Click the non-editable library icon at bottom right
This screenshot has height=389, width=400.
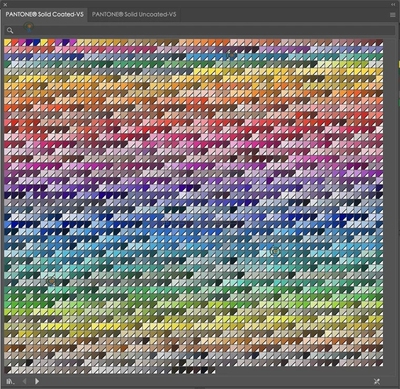click(377, 381)
